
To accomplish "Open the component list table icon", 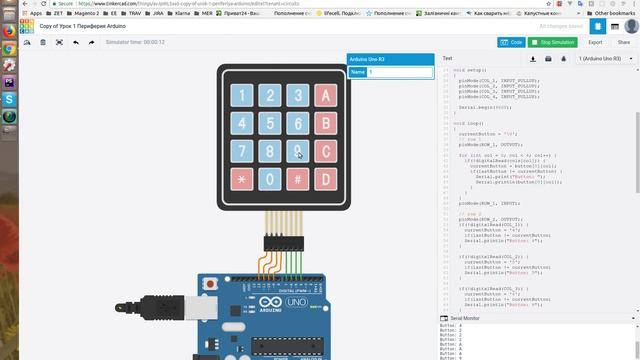I will point(615,27).
